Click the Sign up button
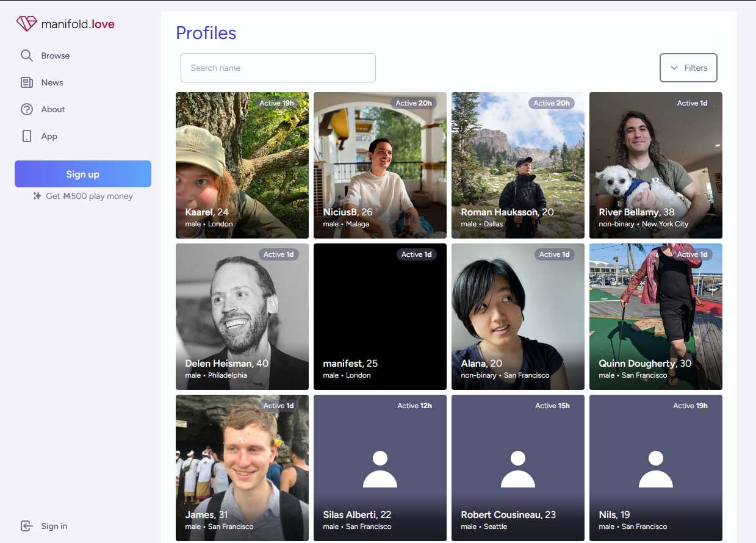Viewport: 756px width, 543px height. [83, 174]
